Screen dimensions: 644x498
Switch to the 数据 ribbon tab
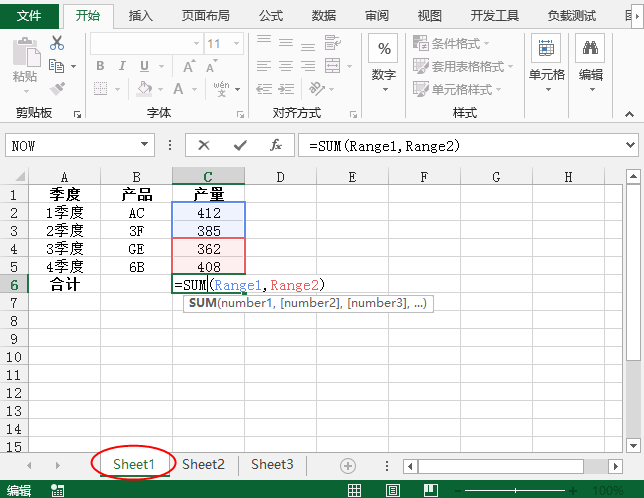tap(324, 16)
